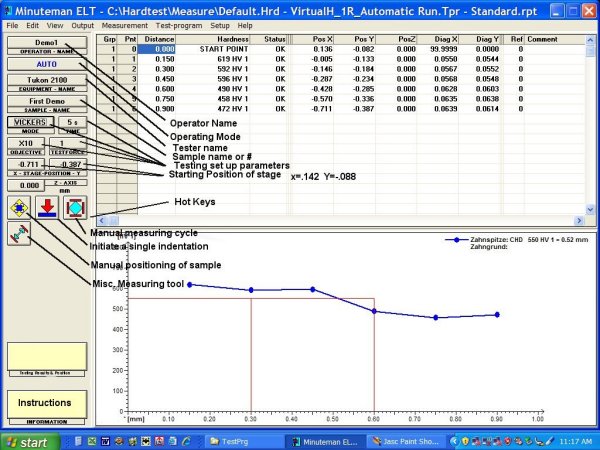Switch to Jasc Paint Shop taskbar button
The image size is (600, 450).
point(406,442)
